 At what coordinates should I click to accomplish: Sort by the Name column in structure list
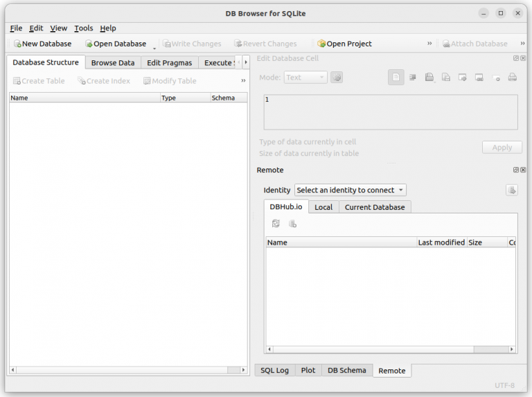point(85,98)
